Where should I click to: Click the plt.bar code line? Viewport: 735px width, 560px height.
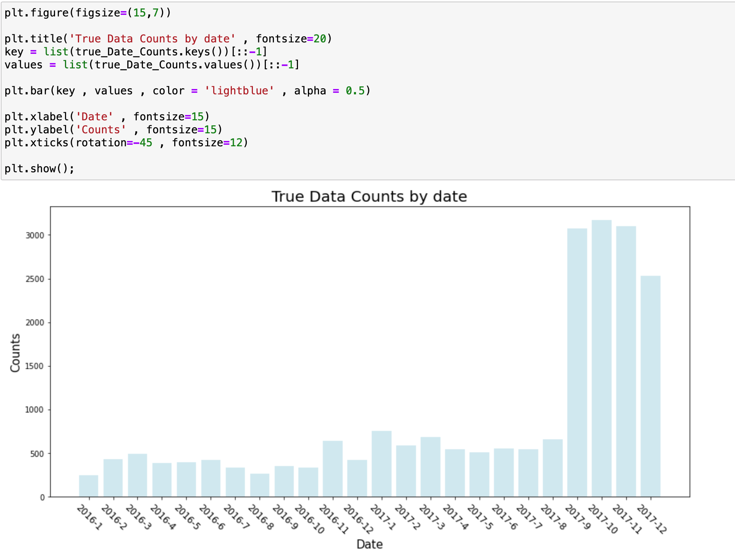(x=187, y=91)
